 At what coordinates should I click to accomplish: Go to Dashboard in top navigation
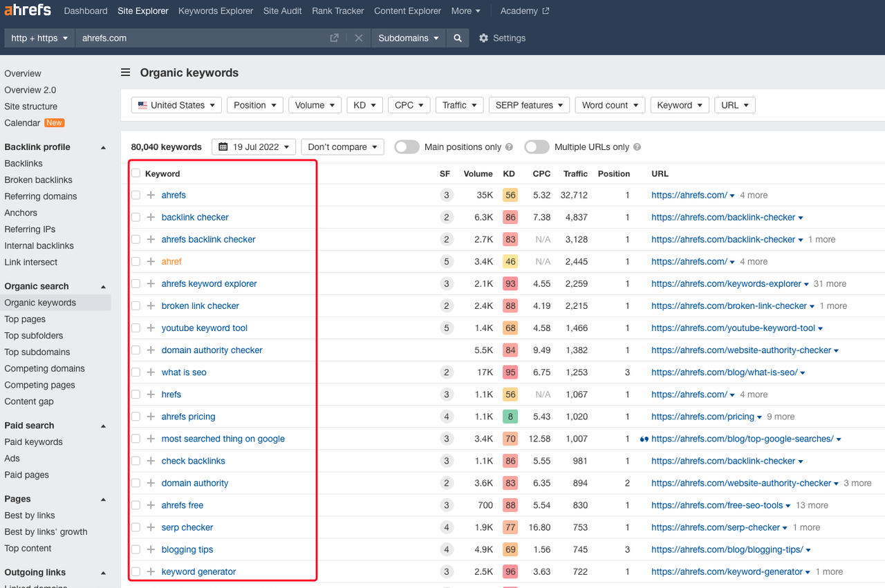[x=86, y=11]
